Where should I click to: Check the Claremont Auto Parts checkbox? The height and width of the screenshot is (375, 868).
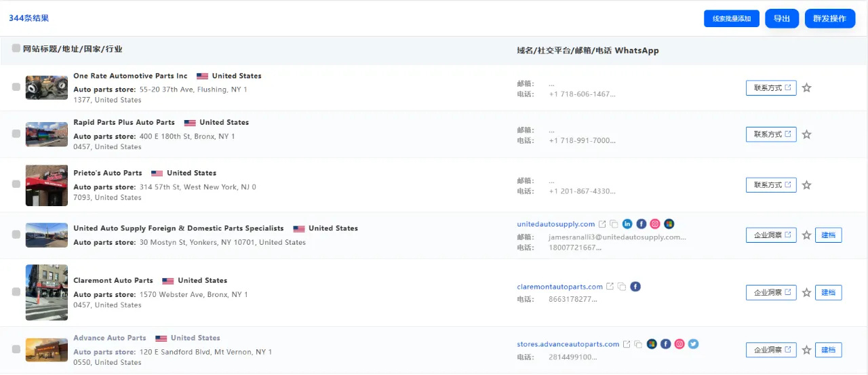(16, 292)
